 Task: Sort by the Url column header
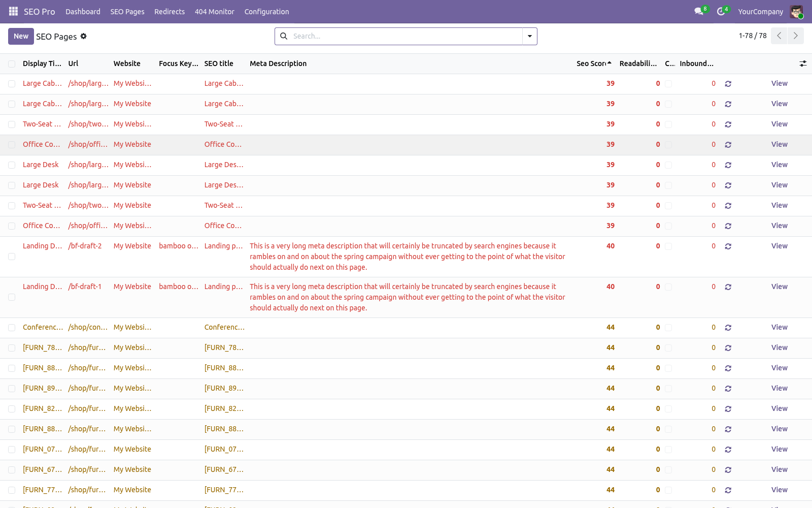pos(73,63)
